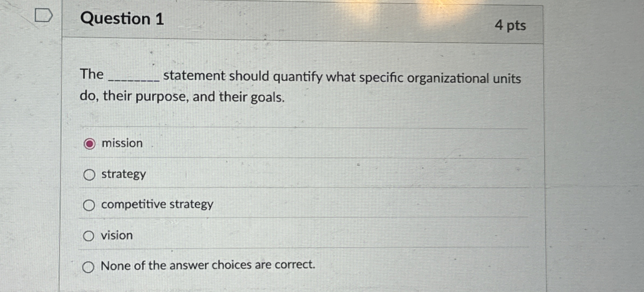Select 'None of the answer choices are correct'

pos(90,267)
